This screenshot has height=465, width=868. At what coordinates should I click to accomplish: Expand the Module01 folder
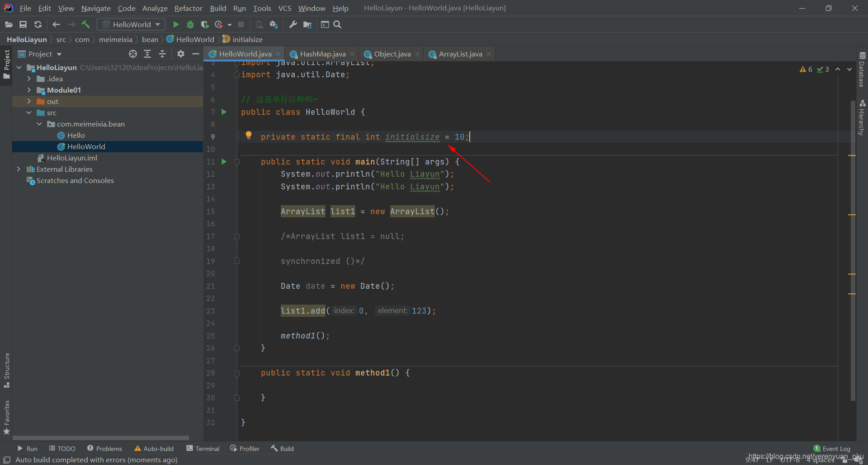point(29,90)
